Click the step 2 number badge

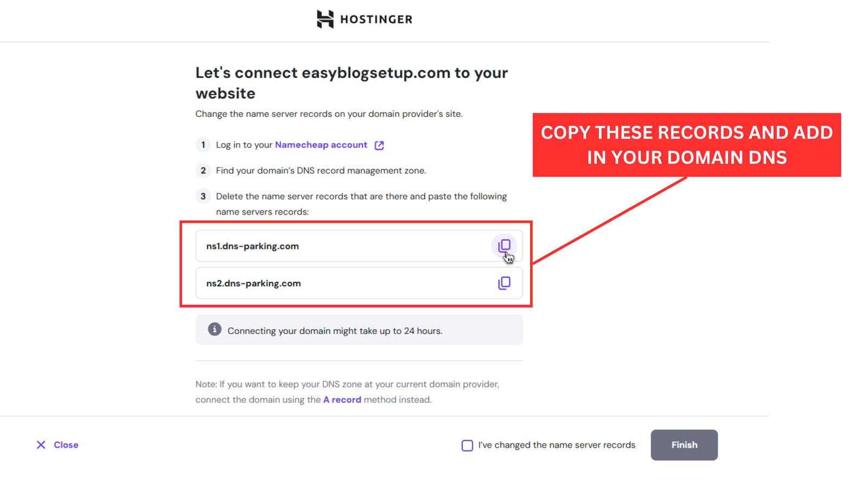point(203,170)
